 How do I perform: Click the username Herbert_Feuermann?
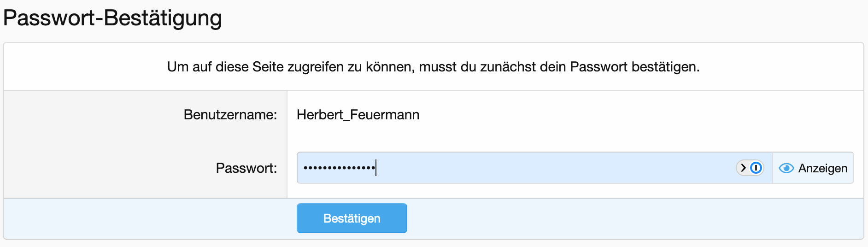(358, 115)
